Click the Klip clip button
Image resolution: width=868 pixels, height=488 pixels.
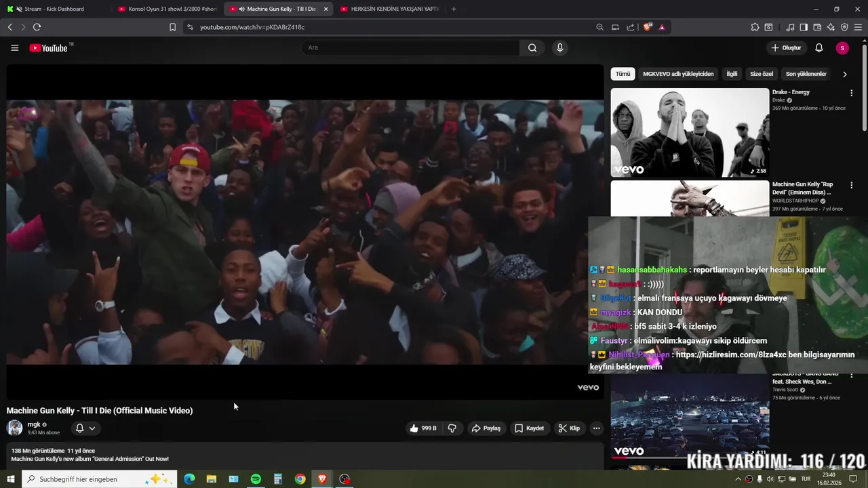tap(569, 428)
